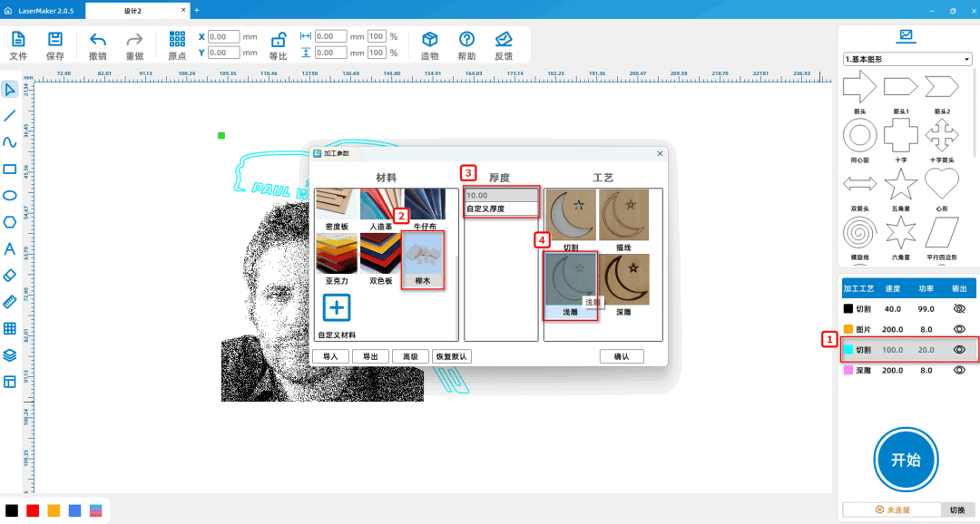This screenshot has height=524, width=980.
Task: Toggle the 等比 aspect ratio lock
Action: [279, 40]
